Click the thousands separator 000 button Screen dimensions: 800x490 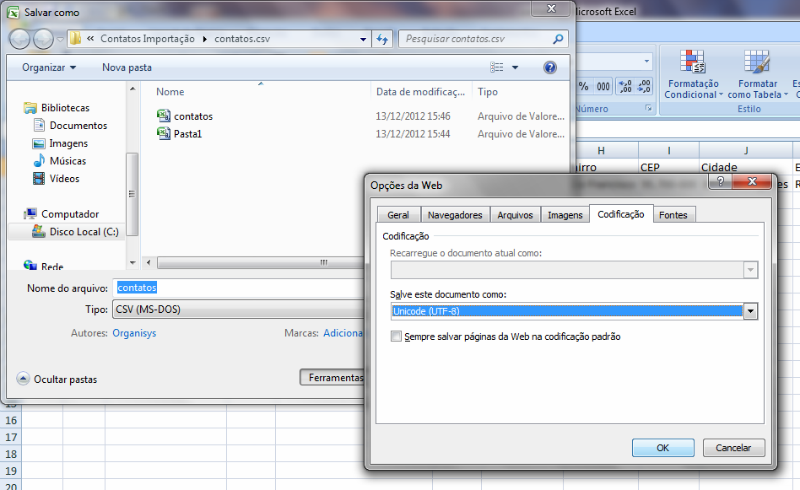click(x=603, y=86)
